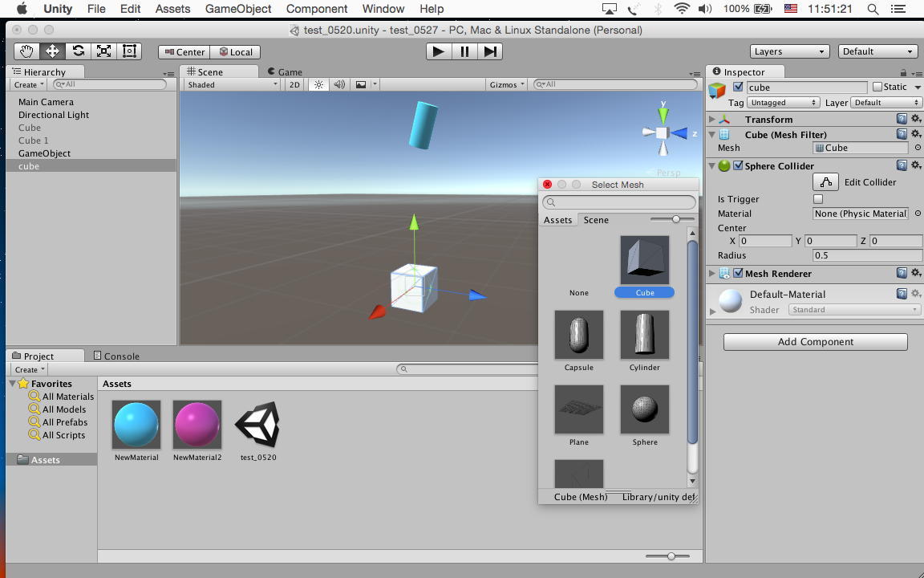The image size is (924, 578).
Task: Expand the Transform component
Action: coord(712,119)
